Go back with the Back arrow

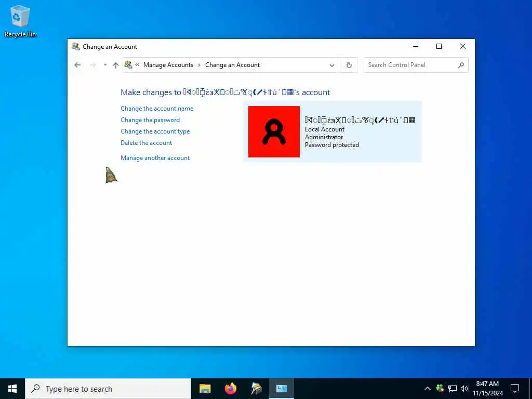tap(78, 65)
